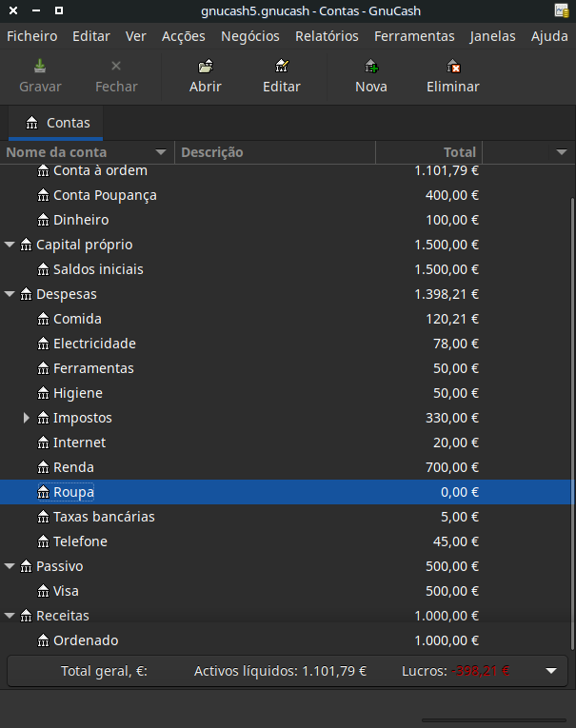Click the Nova new account icon
The image size is (576, 728).
click(x=371, y=67)
